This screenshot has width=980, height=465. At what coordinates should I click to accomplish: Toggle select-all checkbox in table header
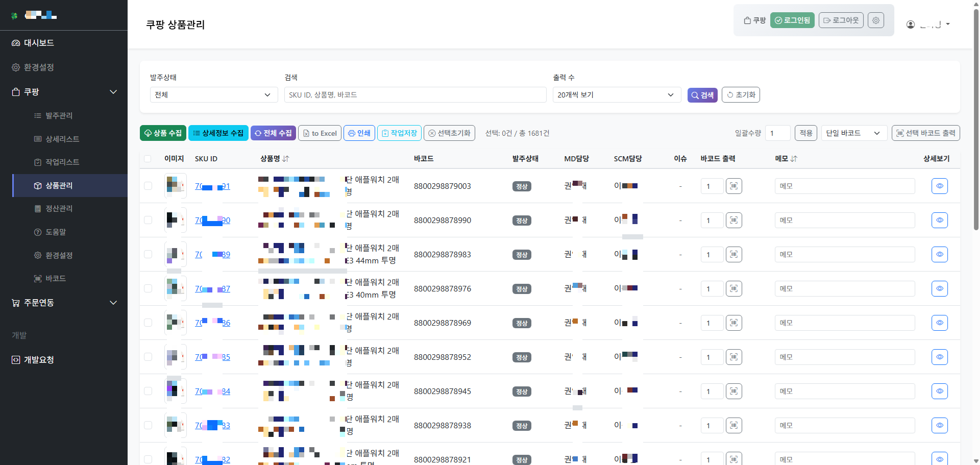[148, 159]
